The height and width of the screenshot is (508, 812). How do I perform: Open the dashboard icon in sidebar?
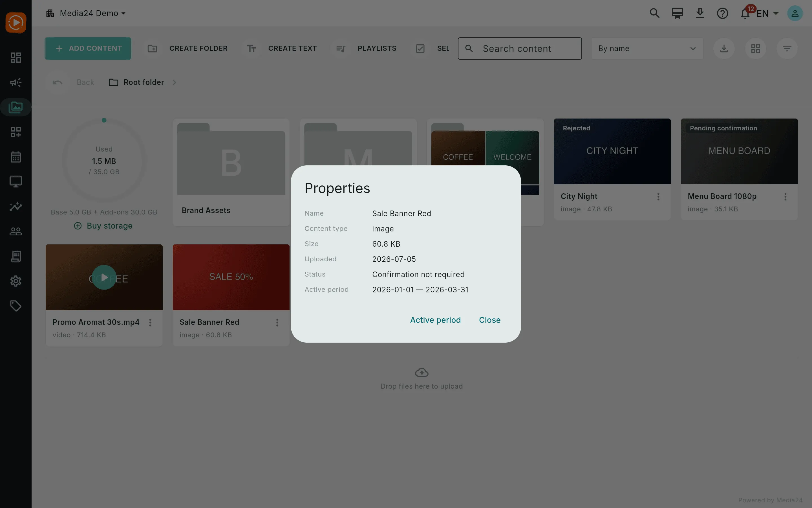[16, 58]
